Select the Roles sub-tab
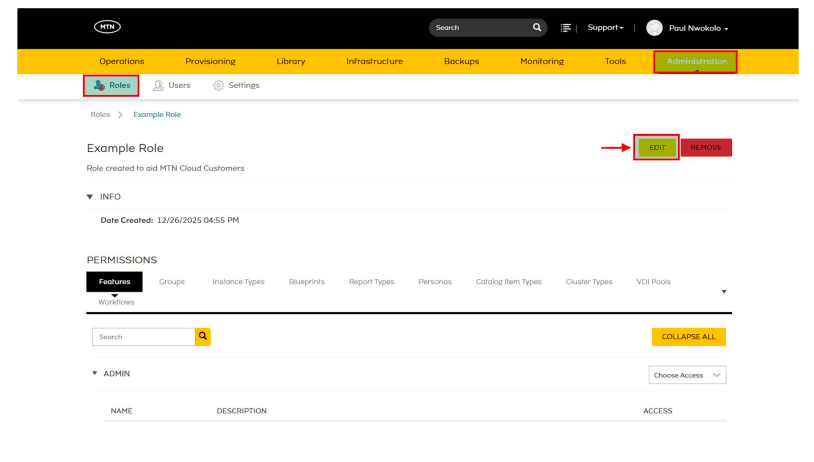 (x=111, y=85)
